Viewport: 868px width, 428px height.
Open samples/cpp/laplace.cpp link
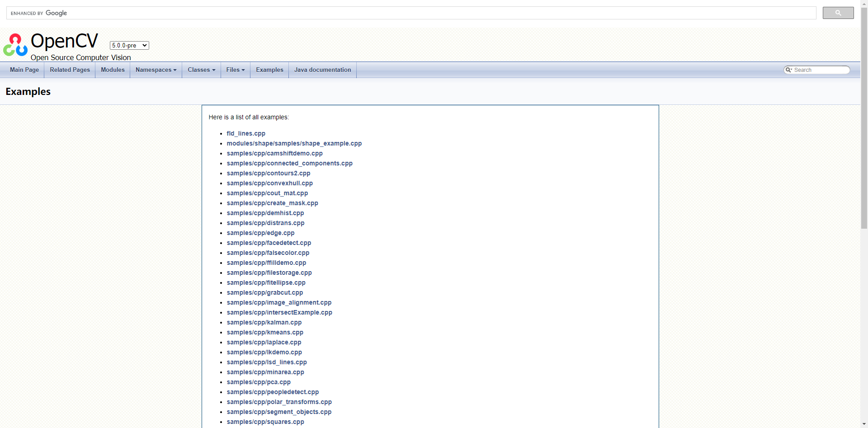(x=264, y=343)
